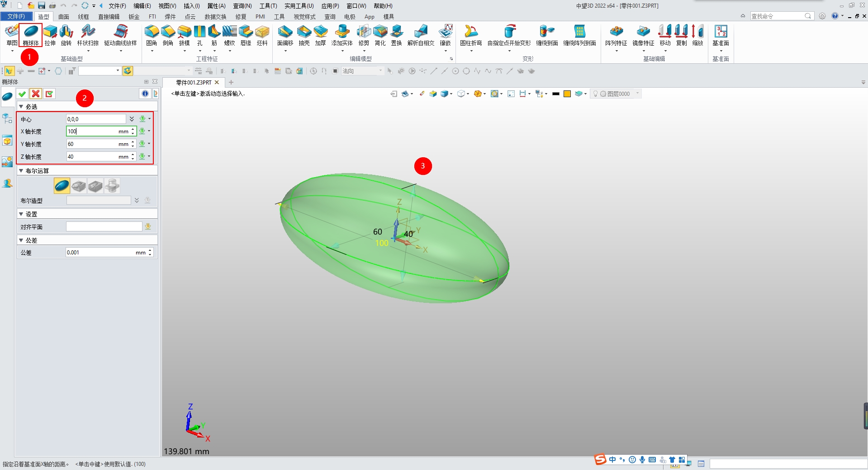Switch to the 曲面 ribbon tab

click(64, 17)
